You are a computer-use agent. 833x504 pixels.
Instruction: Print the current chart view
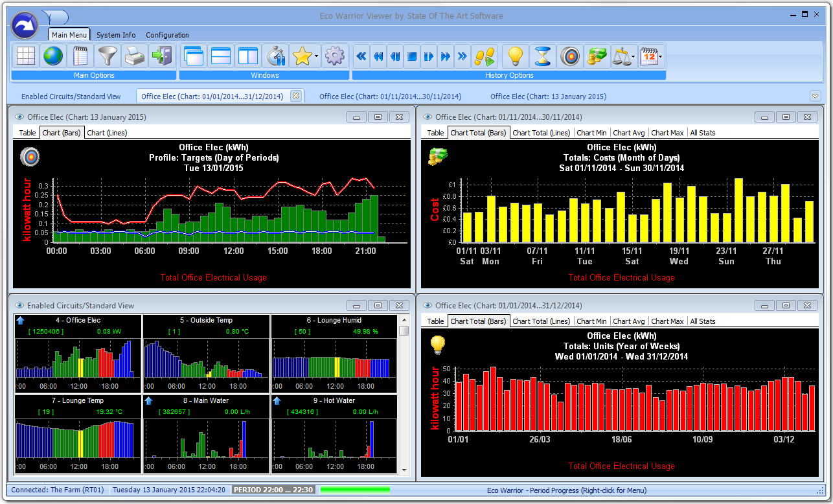[134, 56]
